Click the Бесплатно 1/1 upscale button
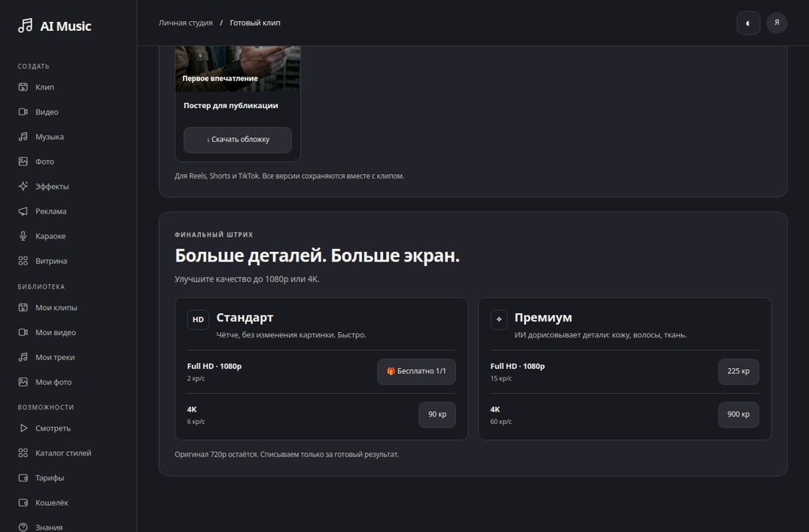The image size is (809, 532). point(416,371)
